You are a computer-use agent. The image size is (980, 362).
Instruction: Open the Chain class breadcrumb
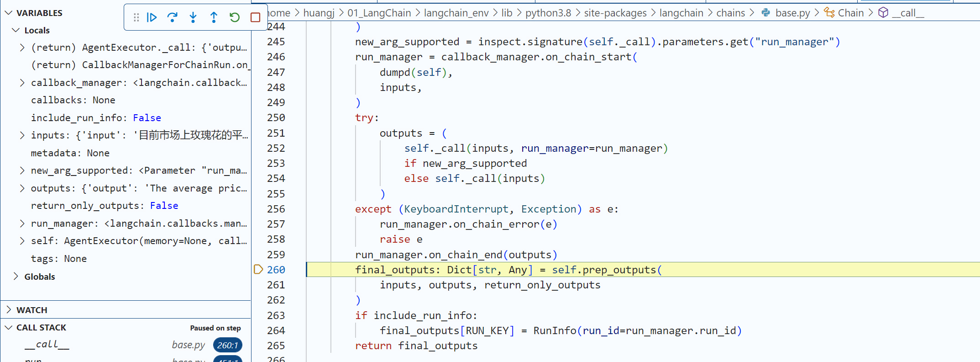(850, 13)
